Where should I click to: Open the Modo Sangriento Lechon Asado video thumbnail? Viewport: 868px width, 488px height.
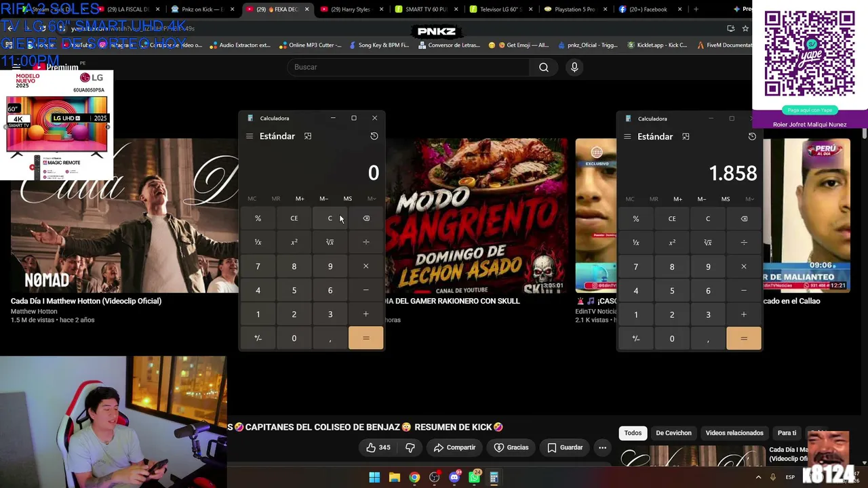coord(477,216)
